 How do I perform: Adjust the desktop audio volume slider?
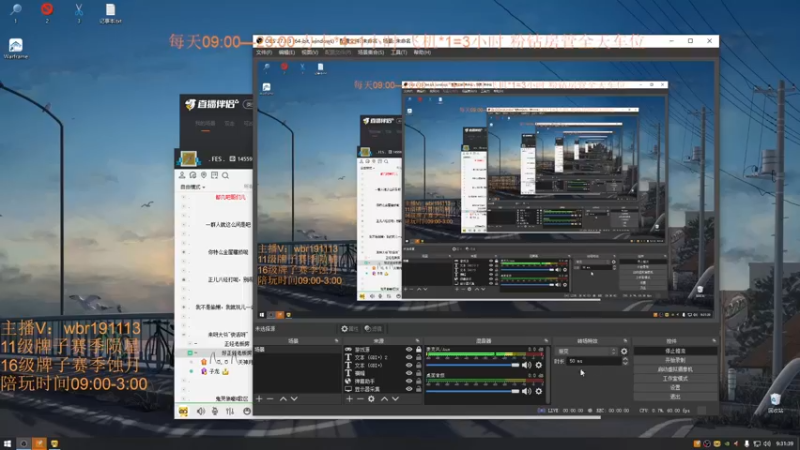(473, 391)
